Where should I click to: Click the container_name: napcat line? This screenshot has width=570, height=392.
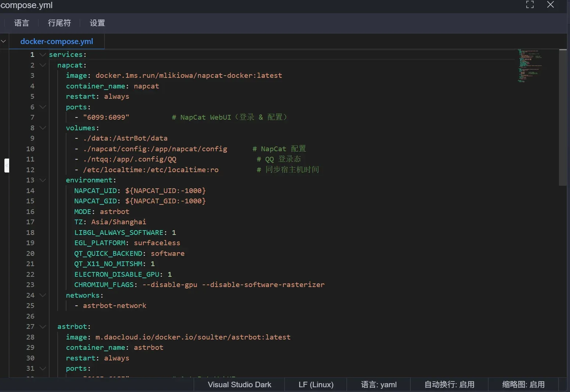pos(112,86)
